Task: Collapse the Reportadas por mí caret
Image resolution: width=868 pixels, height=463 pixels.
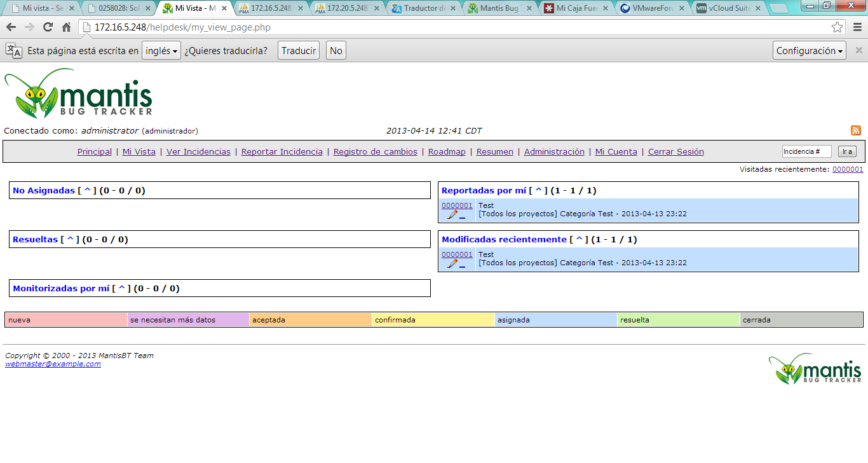Action: coord(538,190)
